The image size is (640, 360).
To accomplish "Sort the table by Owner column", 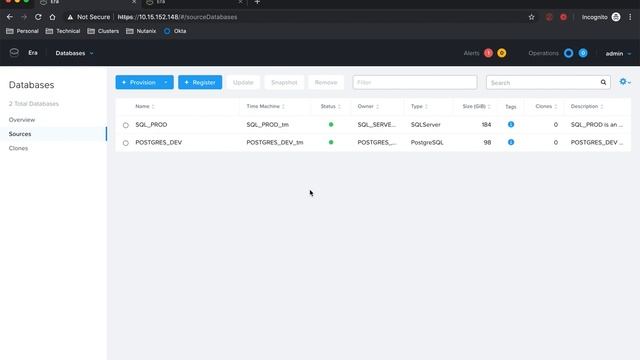I will [368, 107].
